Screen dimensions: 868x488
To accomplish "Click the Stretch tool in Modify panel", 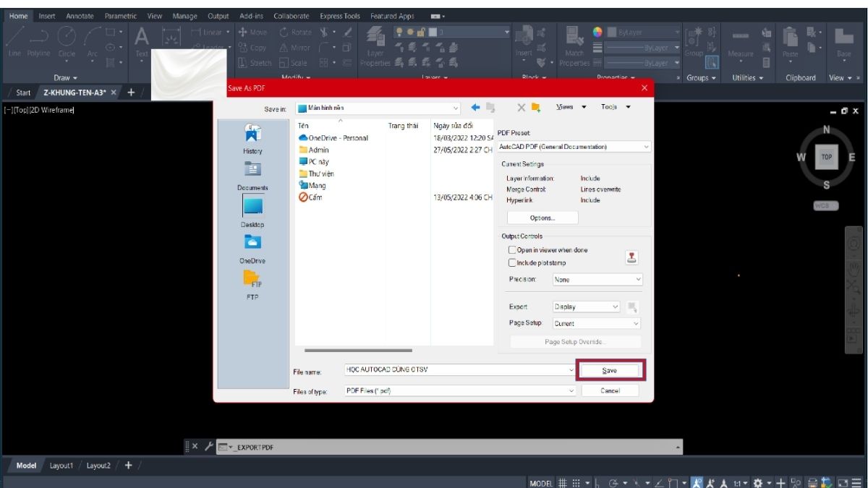I will click(x=255, y=63).
